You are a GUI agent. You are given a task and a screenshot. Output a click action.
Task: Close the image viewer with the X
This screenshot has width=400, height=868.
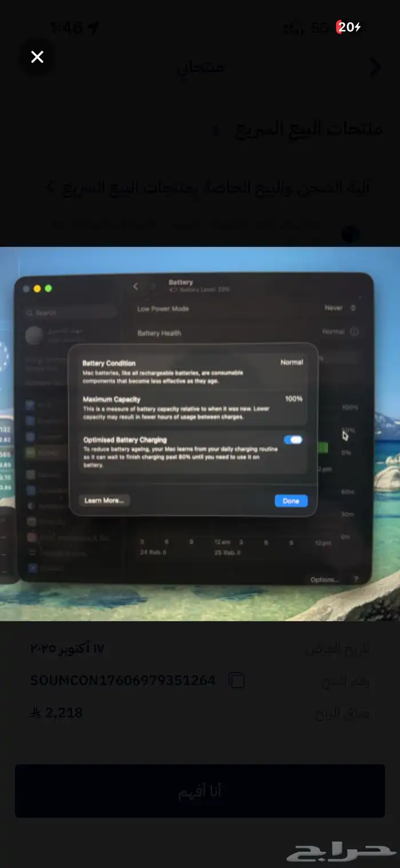coord(37,57)
